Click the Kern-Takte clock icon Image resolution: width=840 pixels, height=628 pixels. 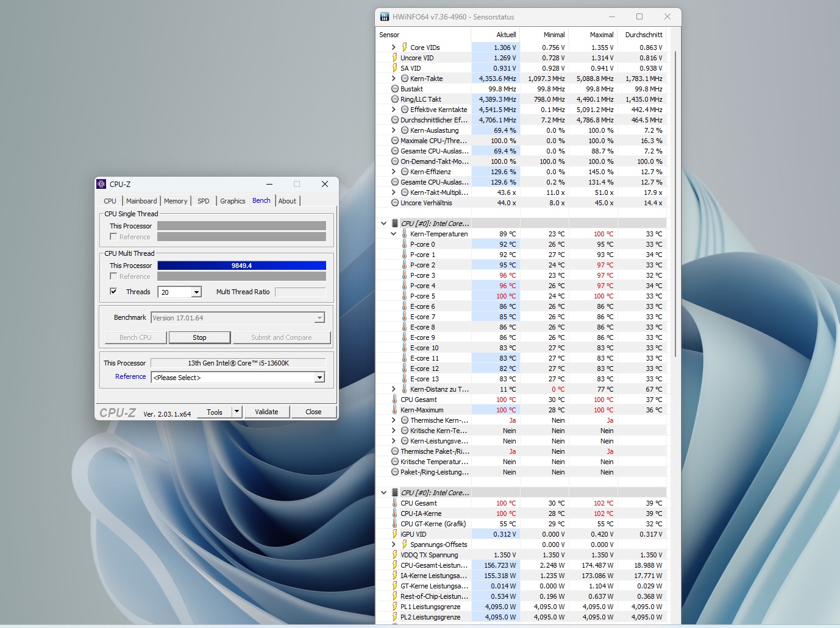(x=404, y=78)
